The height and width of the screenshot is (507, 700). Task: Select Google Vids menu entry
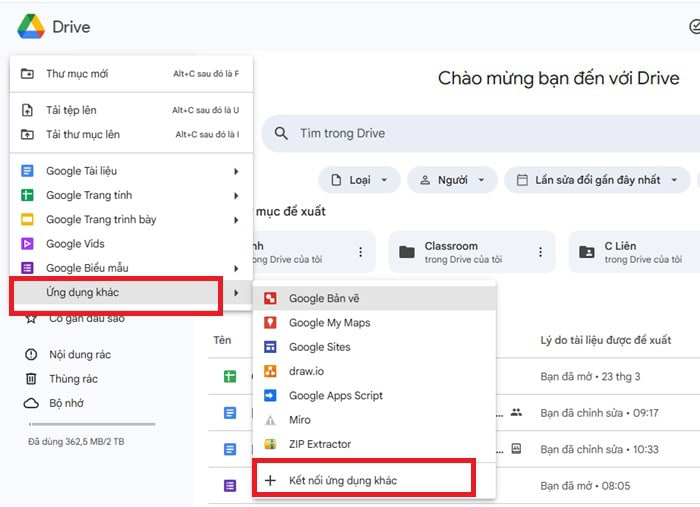(131, 244)
